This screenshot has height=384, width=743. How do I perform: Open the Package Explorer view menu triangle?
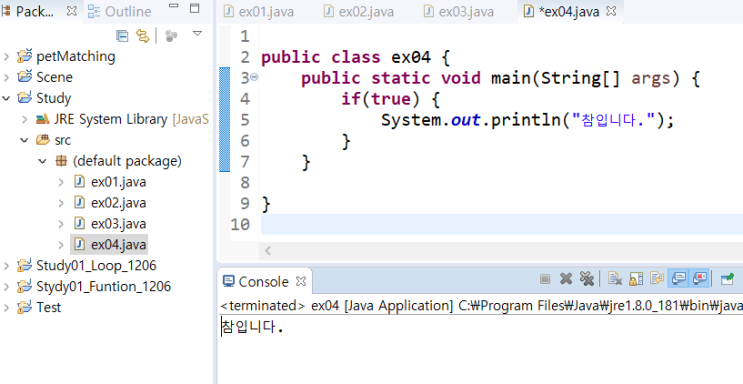198,33
